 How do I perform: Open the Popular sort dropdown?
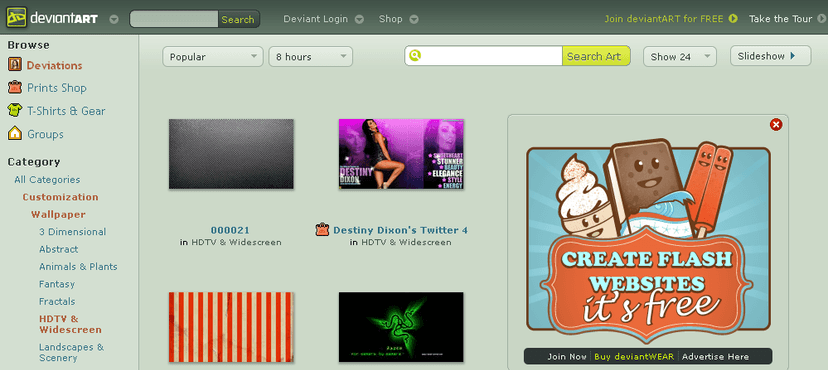[213, 56]
